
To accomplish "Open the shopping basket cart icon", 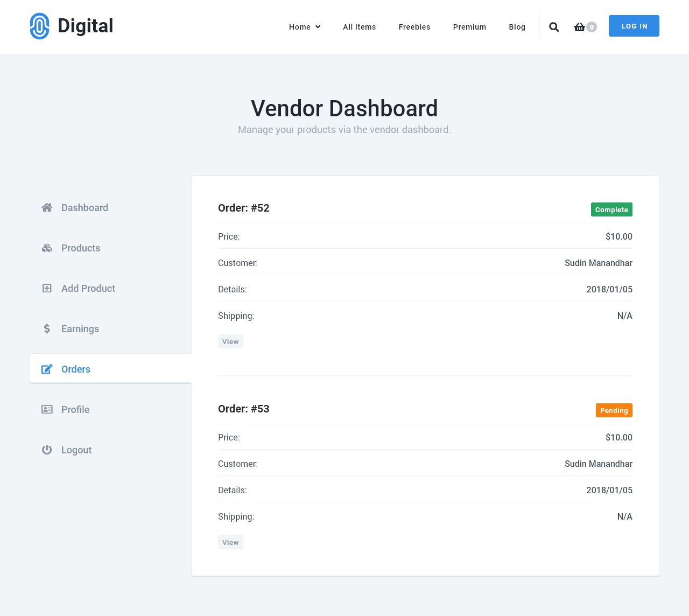I will (x=580, y=27).
